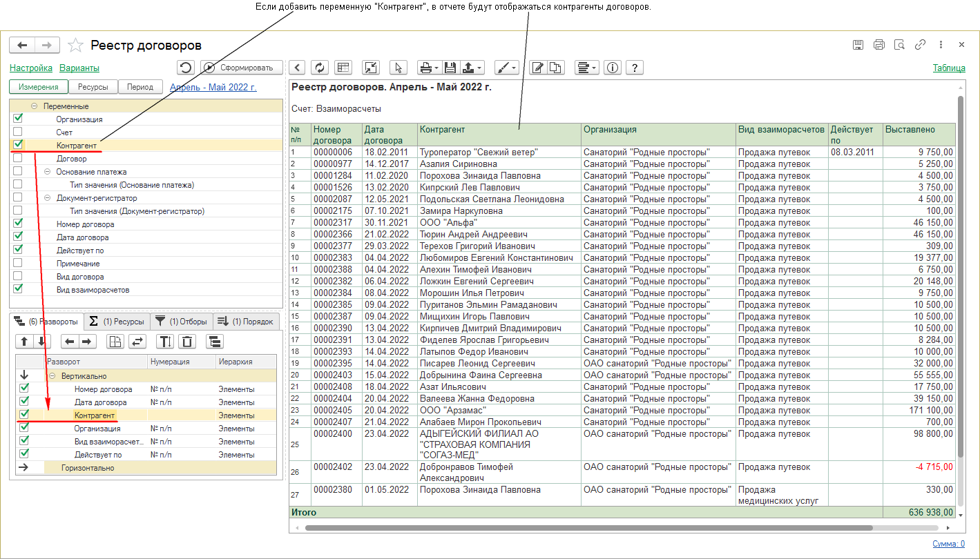Click the question mark help icon
The height and width of the screenshot is (559, 980).
pyautogui.click(x=634, y=67)
